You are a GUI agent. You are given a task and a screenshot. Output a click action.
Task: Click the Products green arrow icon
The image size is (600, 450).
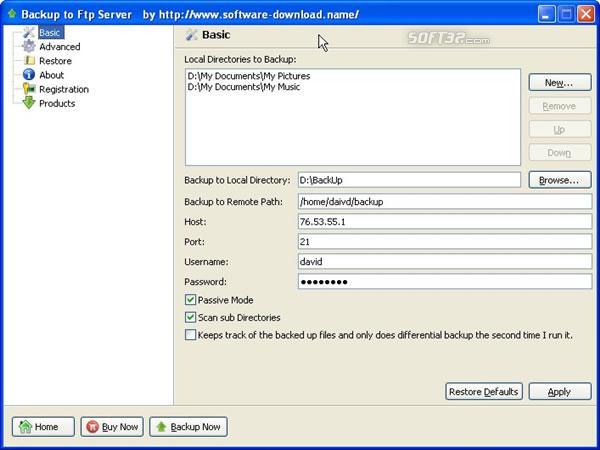pyautogui.click(x=29, y=103)
